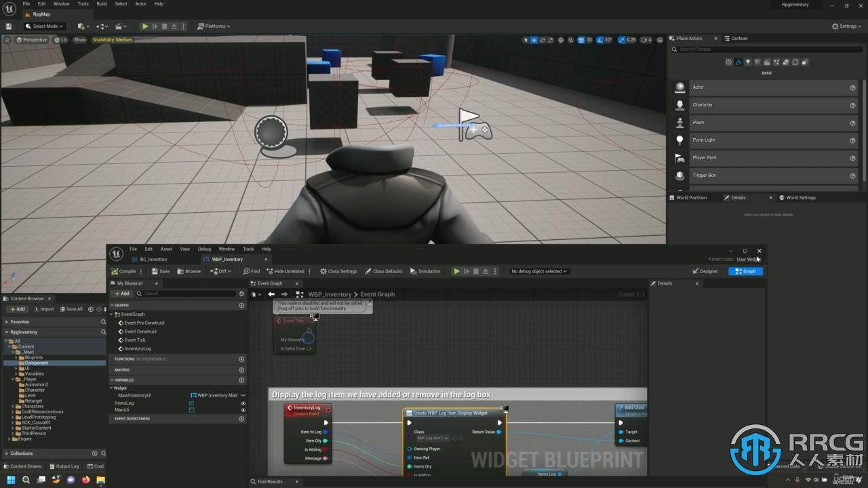This screenshot has height=488, width=868.
Task: Toggle scale snapping icon
Action: coord(621,40)
